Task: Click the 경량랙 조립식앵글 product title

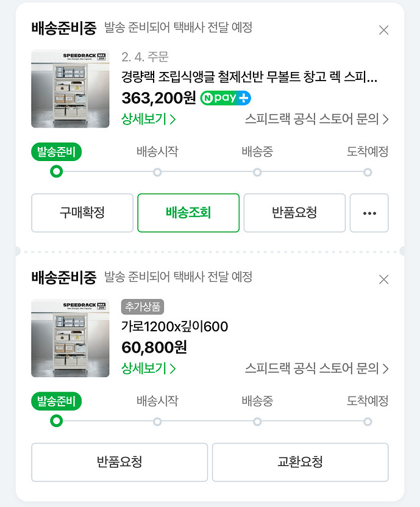Action: pyautogui.click(x=249, y=78)
